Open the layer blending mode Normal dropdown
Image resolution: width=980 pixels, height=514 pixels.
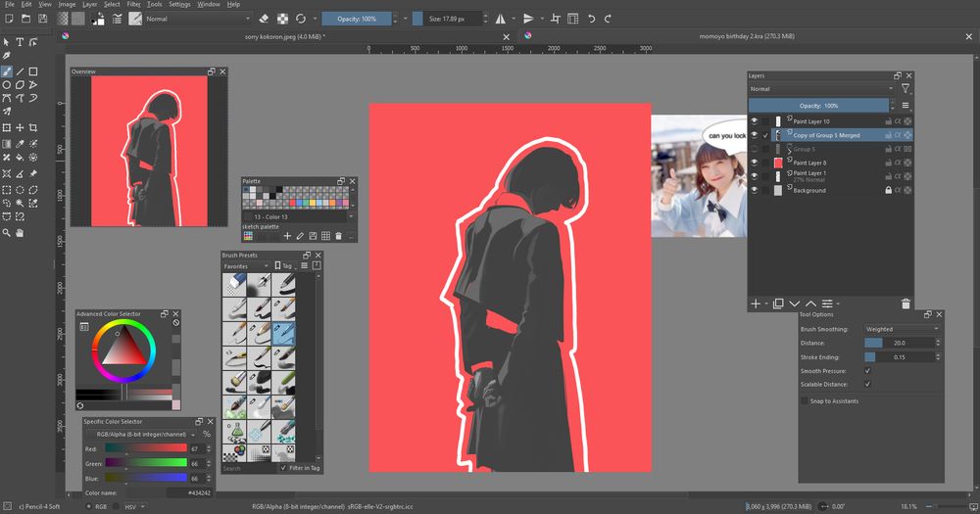tap(821, 89)
